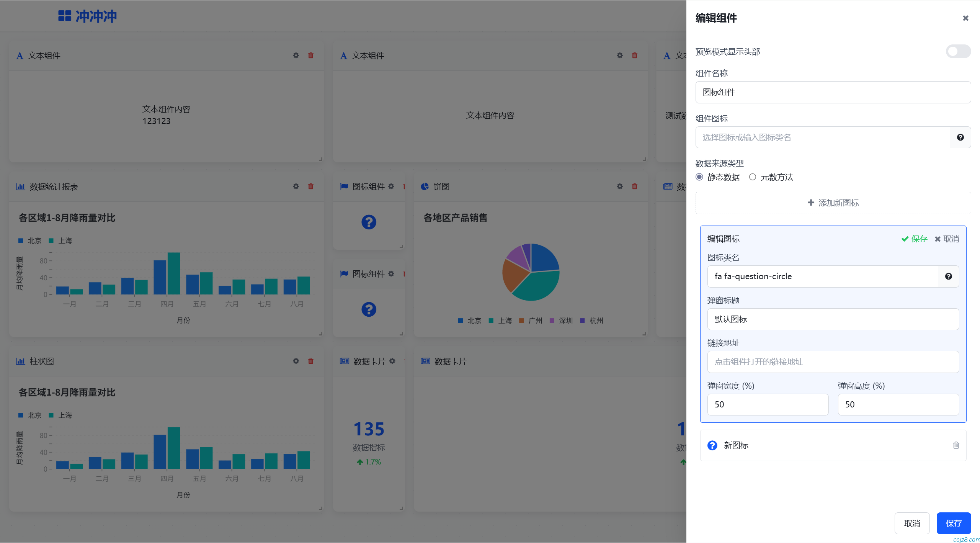Save icon edits with 保存 link
The height and width of the screenshot is (543, 980).
[x=918, y=239]
